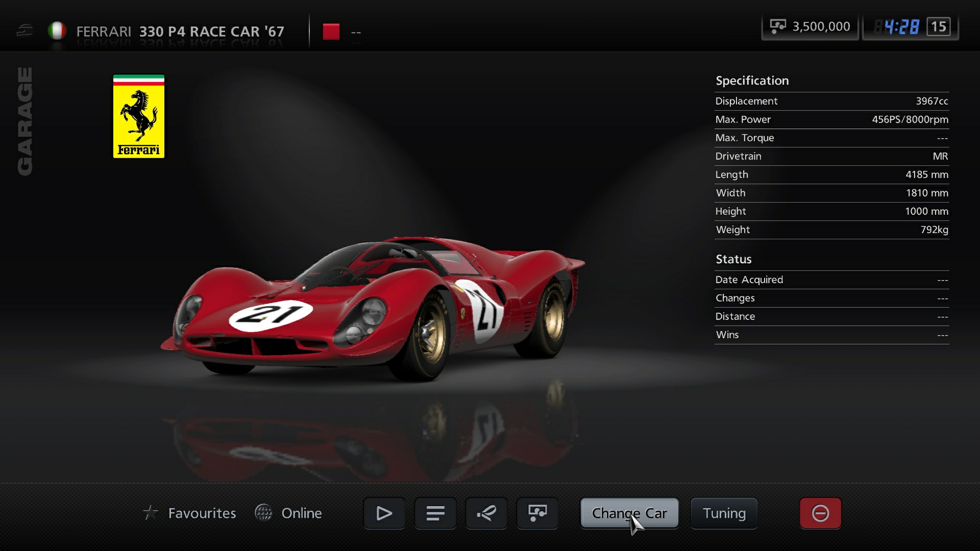This screenshot has height=551, width=980.
Task: Select the drive/play icon to race
Action: pyautogui.click(x=384, y=513)
